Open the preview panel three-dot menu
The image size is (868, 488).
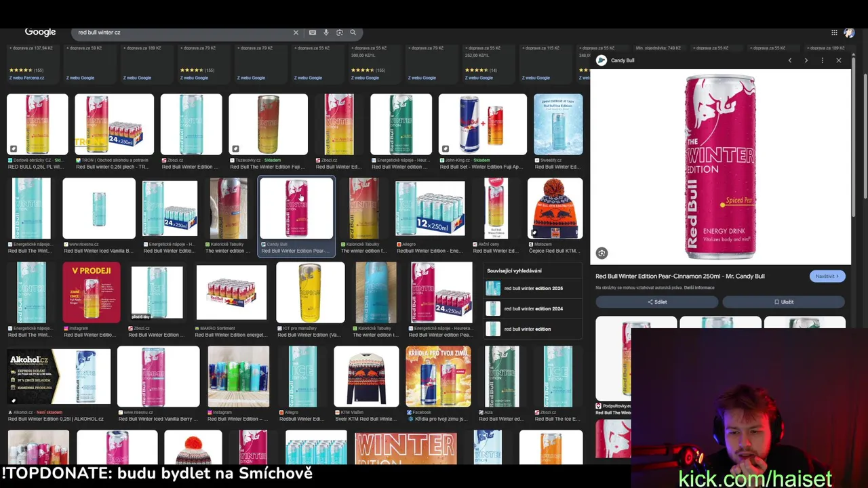pos(822,60)
